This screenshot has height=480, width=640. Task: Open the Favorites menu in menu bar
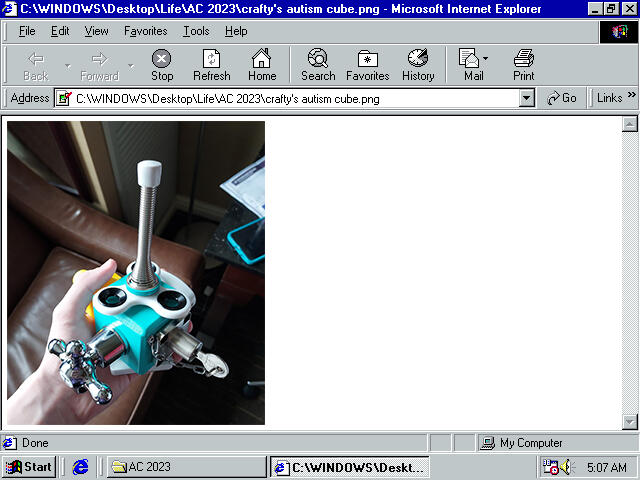(x=146, y=31)
